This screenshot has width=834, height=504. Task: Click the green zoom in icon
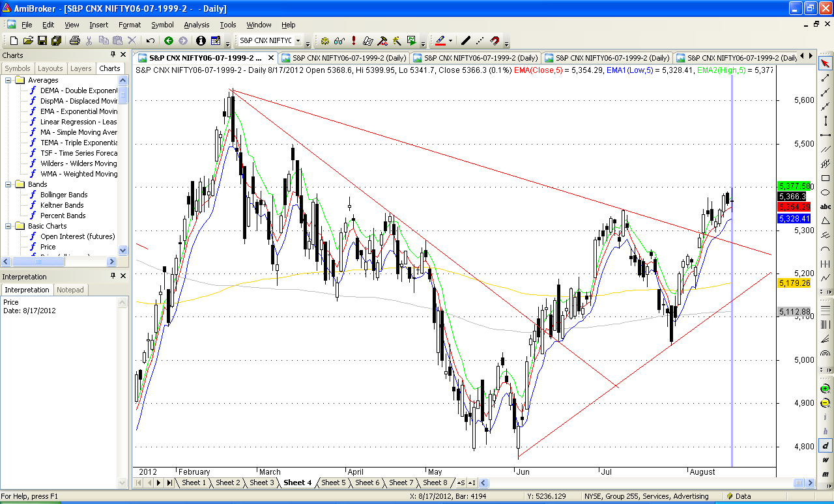(x=826, y=388)
